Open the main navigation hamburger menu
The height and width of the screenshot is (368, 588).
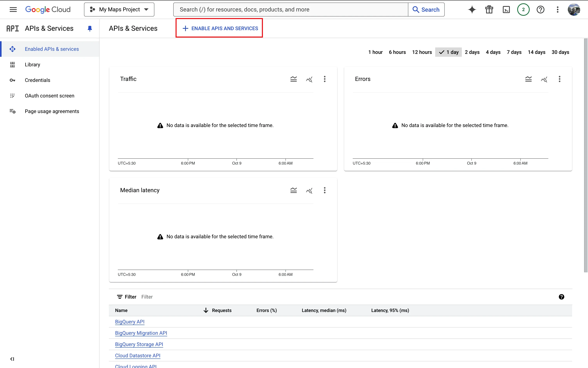tap(13, 10)
